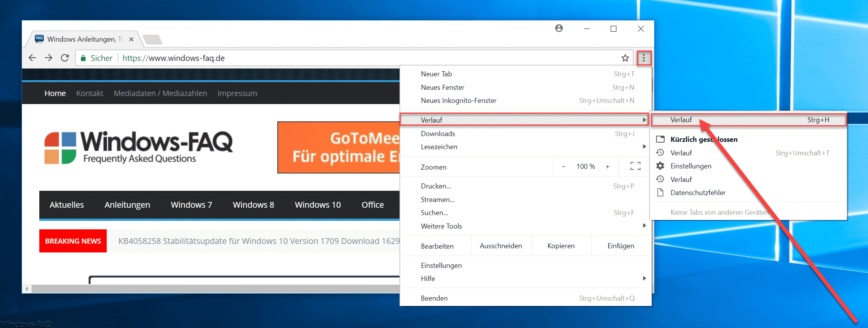Click the window icon beside Kürzlich geschlossen
The image size is (868, 328).
pyautogui.click(x=660, y=139)
